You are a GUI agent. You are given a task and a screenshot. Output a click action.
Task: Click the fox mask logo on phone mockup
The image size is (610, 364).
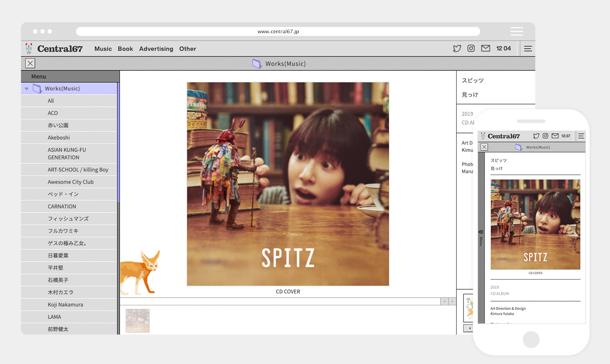click(x=483, y=136)
